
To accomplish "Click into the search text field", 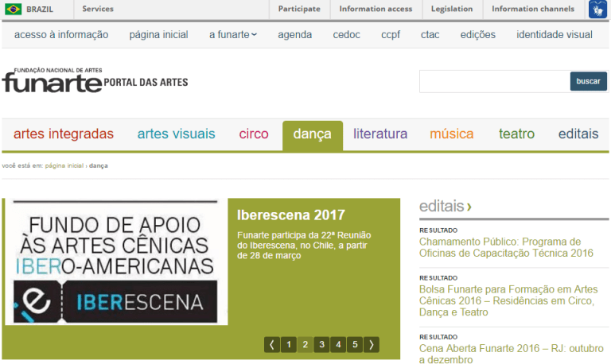I will pos(493,81).
